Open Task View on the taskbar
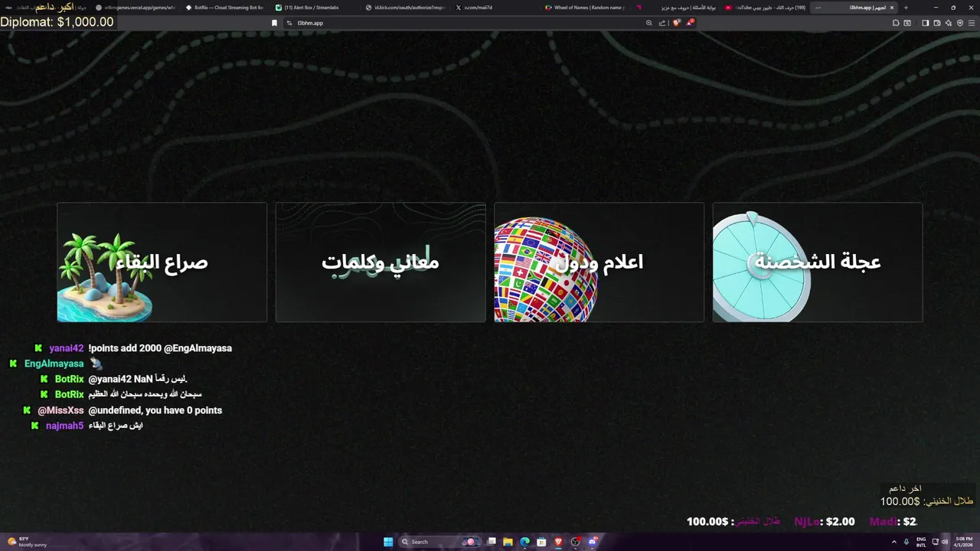980x551 pixels. click(x=492, y=542)
